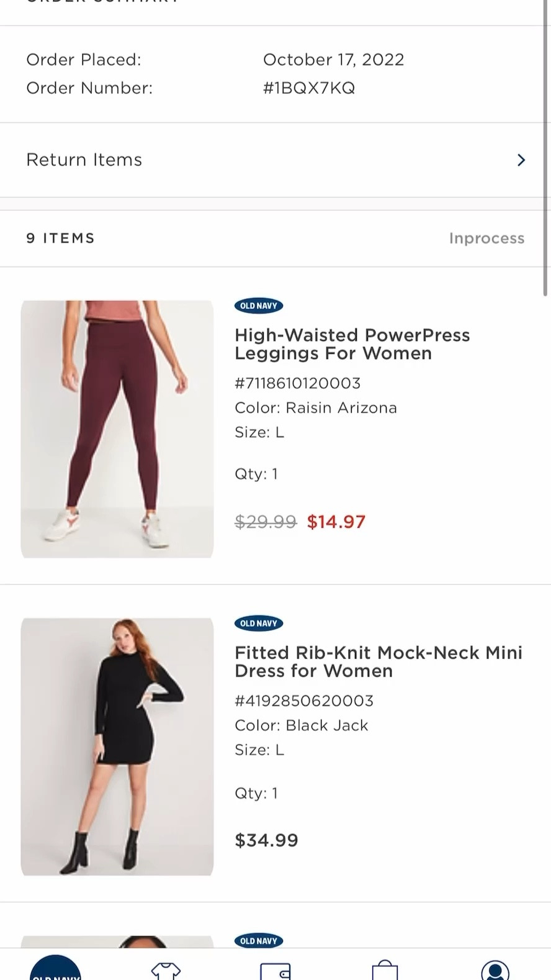Click the order number #1BQX7KQ
The height and width of the screenshot is (980, 551).
(x=310, y=88)
